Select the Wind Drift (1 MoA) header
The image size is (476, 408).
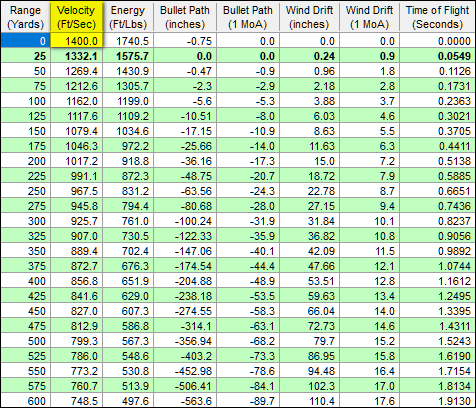(x=369, y=17)
